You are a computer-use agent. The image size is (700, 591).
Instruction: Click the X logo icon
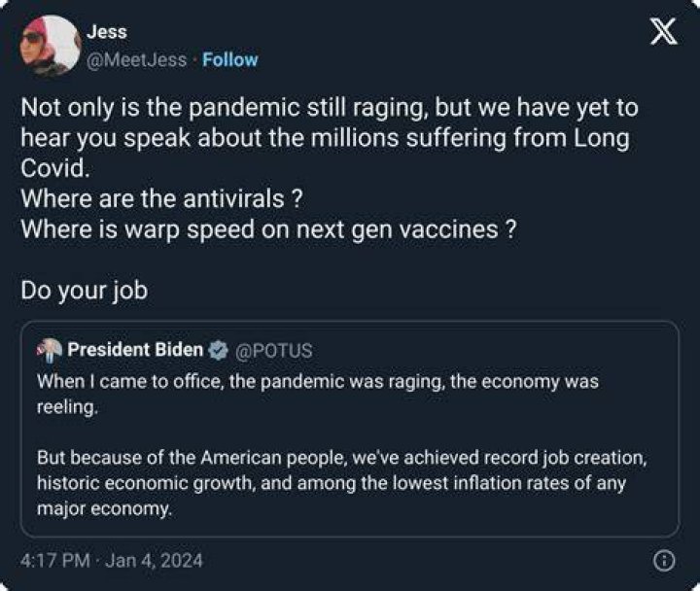[x=663, y=32]
